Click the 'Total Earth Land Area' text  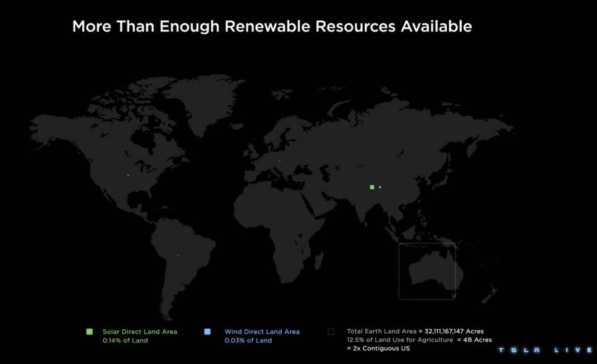[x=381, y=331]
